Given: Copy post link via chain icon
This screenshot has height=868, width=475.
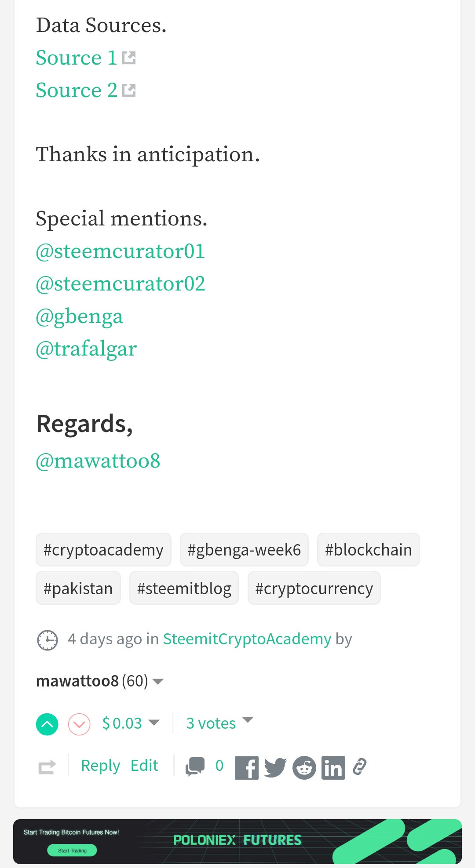Looking at the screenshot, I should pos(359,767).
